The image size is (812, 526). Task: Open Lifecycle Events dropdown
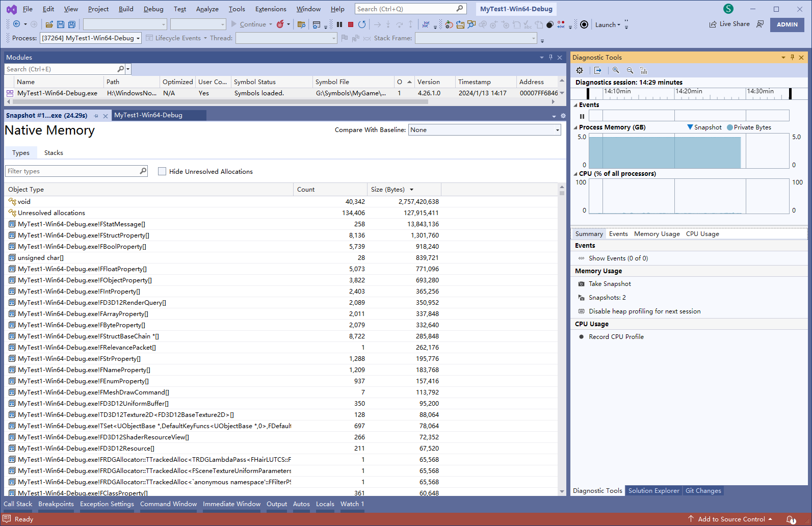[x=205, y=38]
